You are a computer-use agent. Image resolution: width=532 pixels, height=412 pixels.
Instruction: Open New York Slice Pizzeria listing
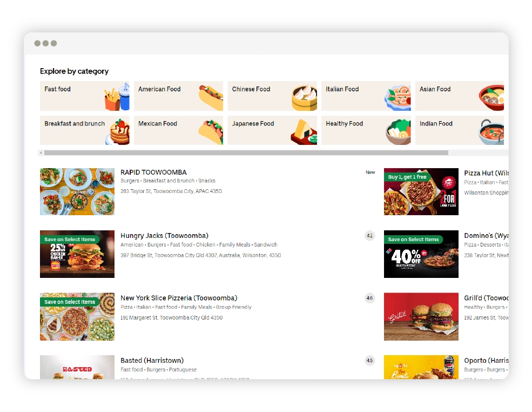179,298
